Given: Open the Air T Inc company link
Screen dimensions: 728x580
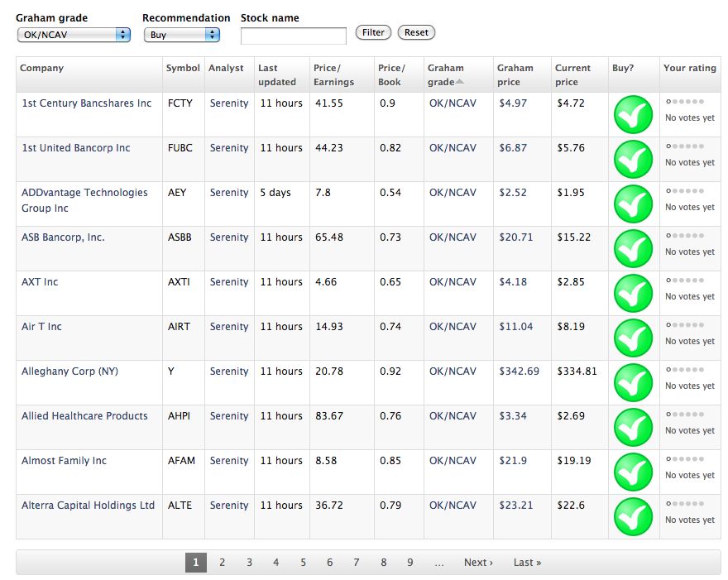Looking at the screenshot, I should (42, 327).
